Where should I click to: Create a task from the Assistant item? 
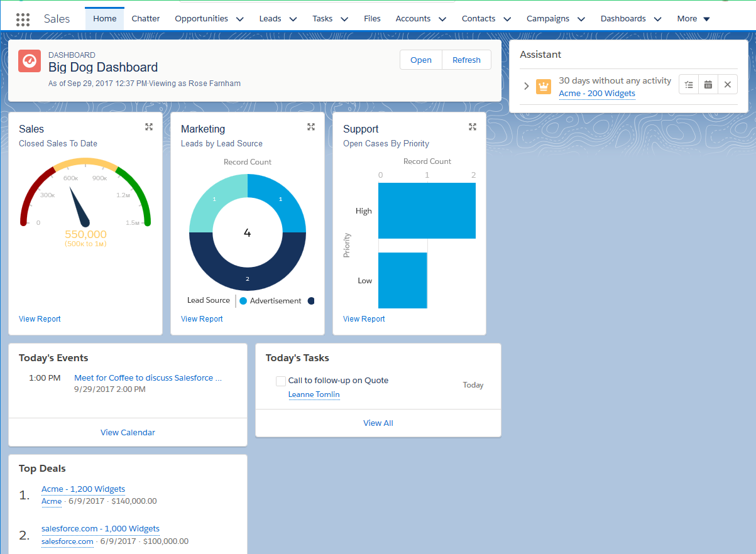point(689,85)
